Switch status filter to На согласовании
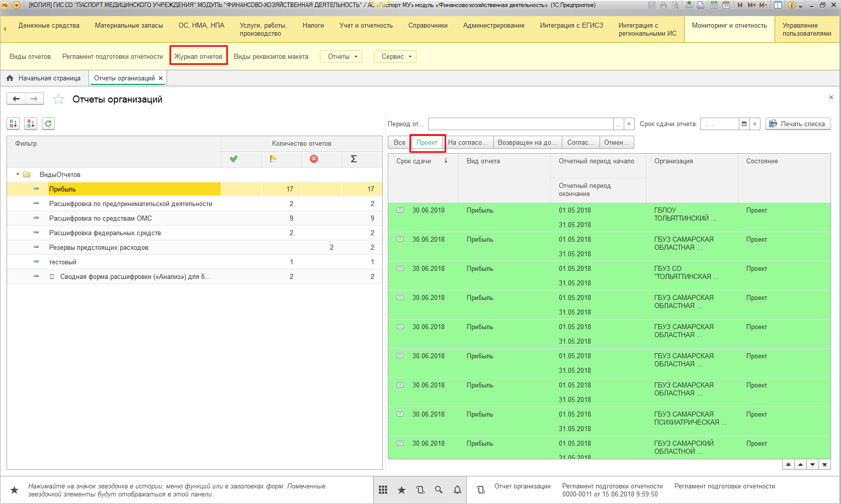 [468, 143]
